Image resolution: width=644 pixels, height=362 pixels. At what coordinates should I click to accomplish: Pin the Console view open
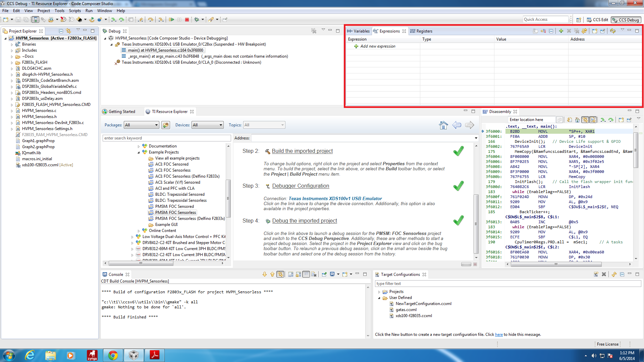(x=325, y=275)
